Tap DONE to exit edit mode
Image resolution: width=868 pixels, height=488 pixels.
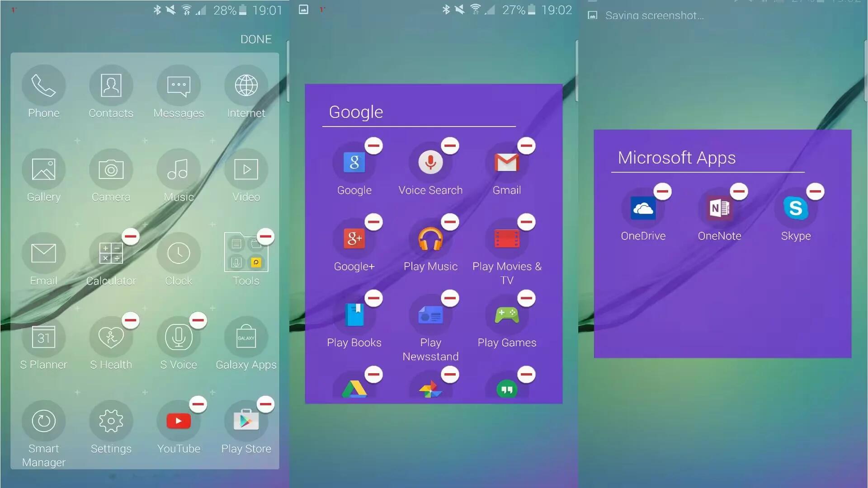pos(256,39)
